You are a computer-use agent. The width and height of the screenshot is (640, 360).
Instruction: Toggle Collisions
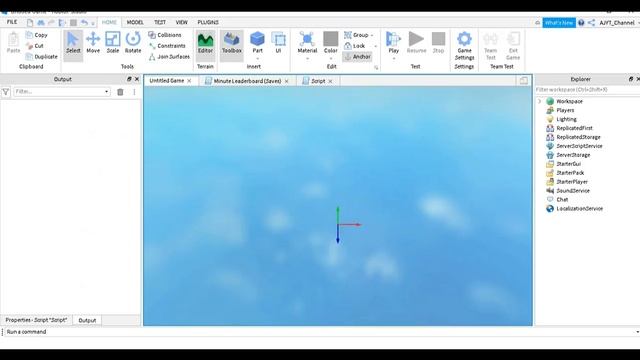pos(164,35)
